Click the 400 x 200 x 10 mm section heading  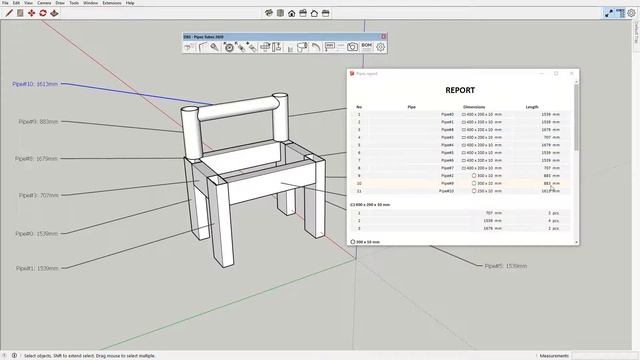[x=370, y=204]
